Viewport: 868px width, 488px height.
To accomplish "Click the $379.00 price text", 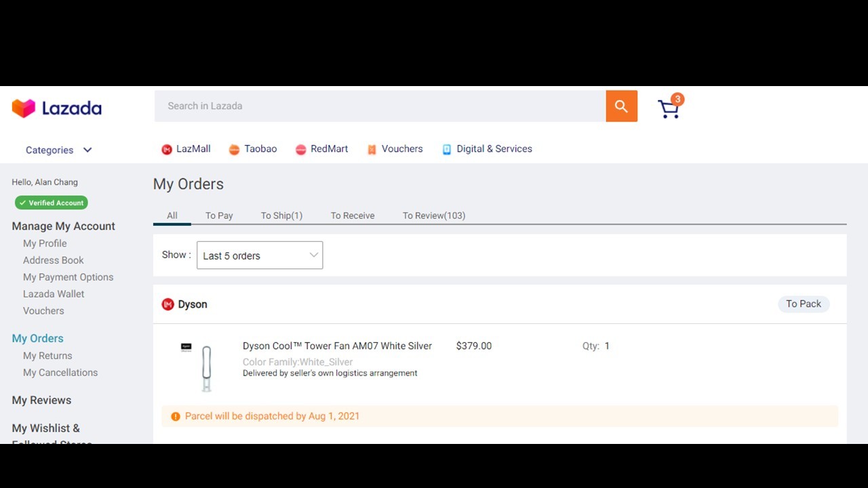I will pos(474,346).
